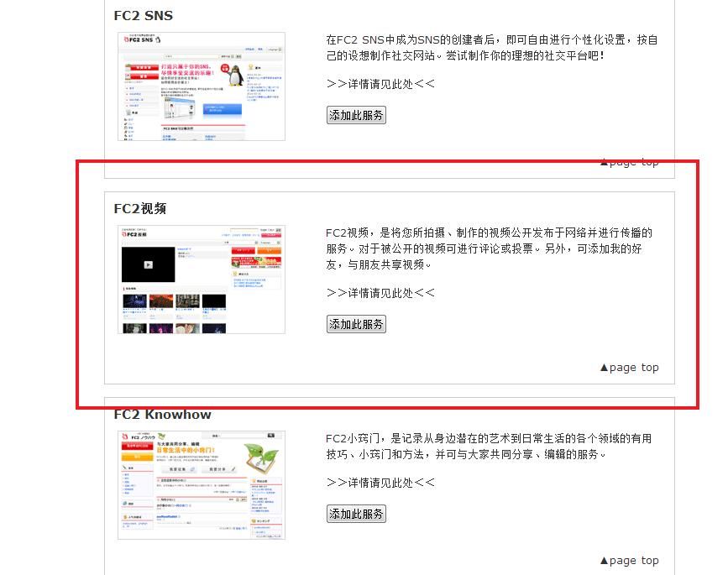
Task: Click the FC2 SNS description paragraph
Action: click(x=492, y=48)
